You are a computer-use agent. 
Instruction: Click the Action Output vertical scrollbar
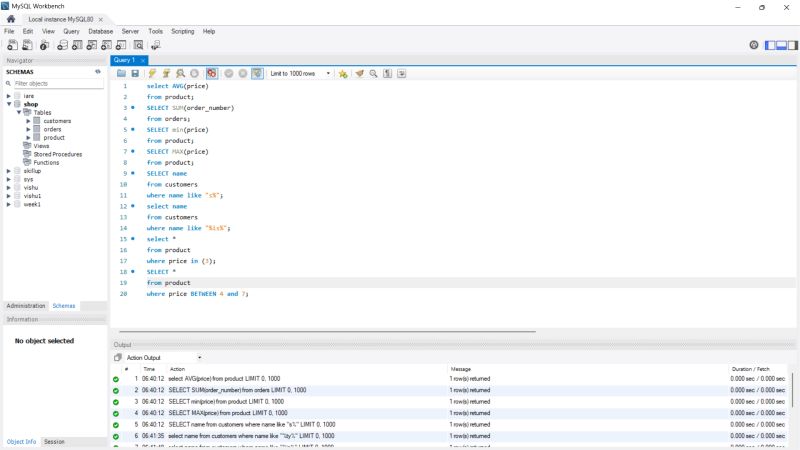(792, 388)
